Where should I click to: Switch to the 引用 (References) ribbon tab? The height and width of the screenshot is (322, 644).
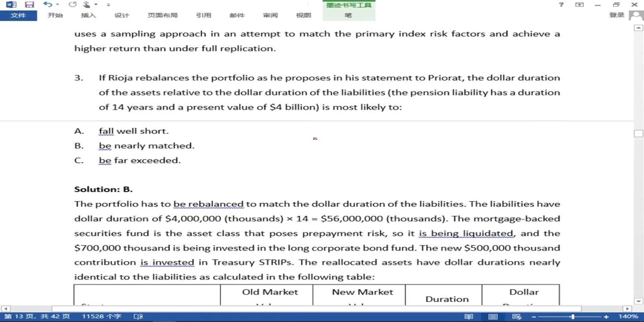pos(204,15)
